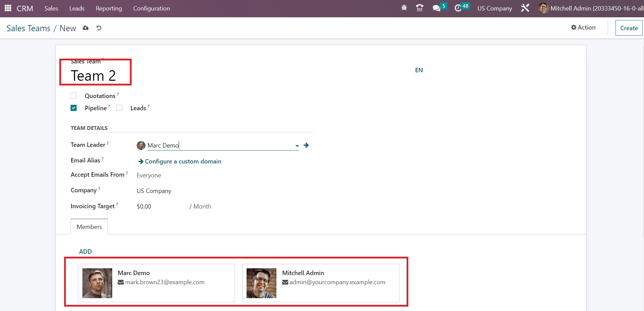The image size is (644, 311).
Task: Open the apps grid menu icon
Action: pyautogui.click(x=8, y=8)
